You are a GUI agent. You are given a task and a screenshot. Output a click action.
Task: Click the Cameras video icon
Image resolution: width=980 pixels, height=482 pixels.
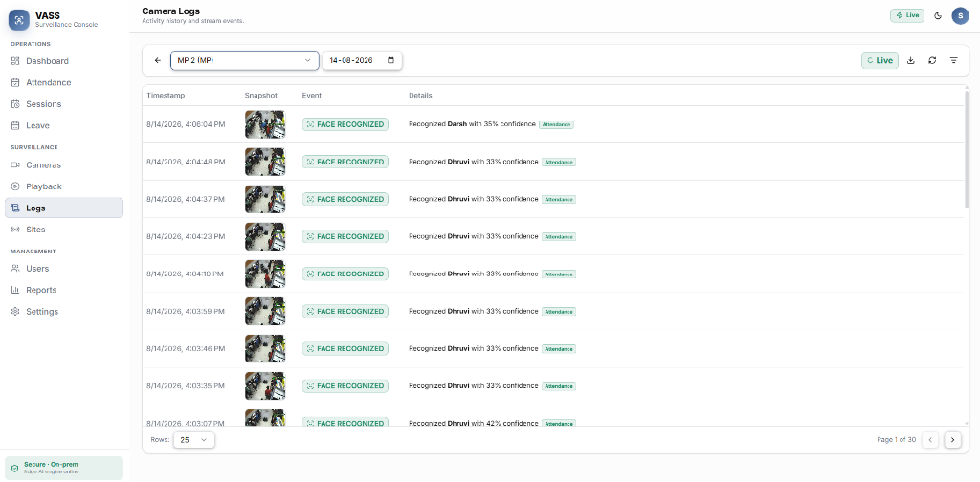click(x=15, y=164)
